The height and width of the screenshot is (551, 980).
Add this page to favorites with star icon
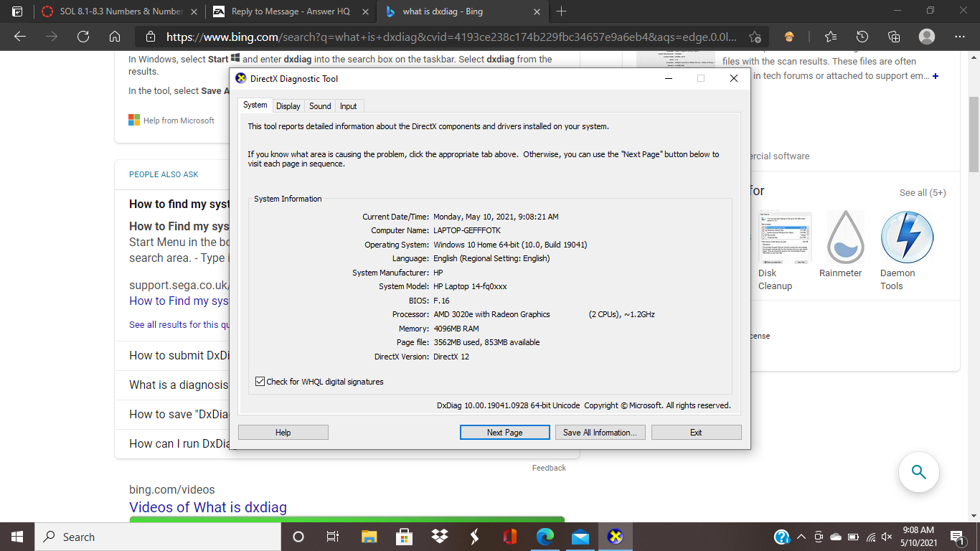coord(830,35)
